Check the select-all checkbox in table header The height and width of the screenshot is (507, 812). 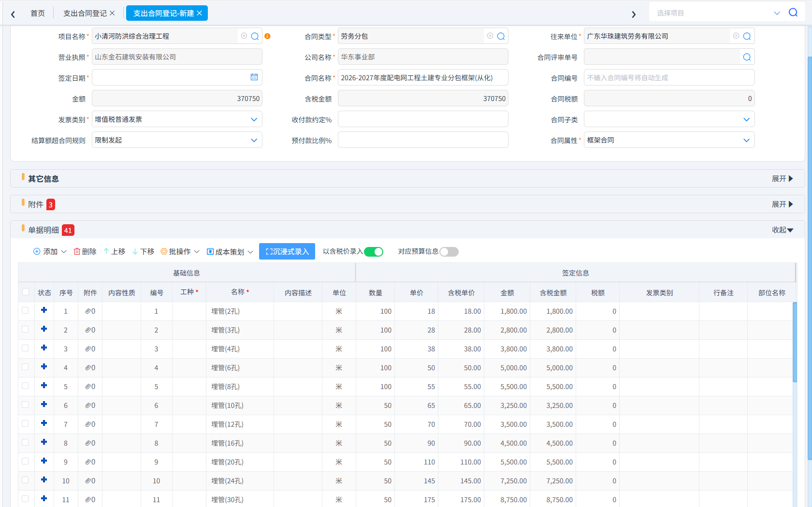(x=26, y=291)
